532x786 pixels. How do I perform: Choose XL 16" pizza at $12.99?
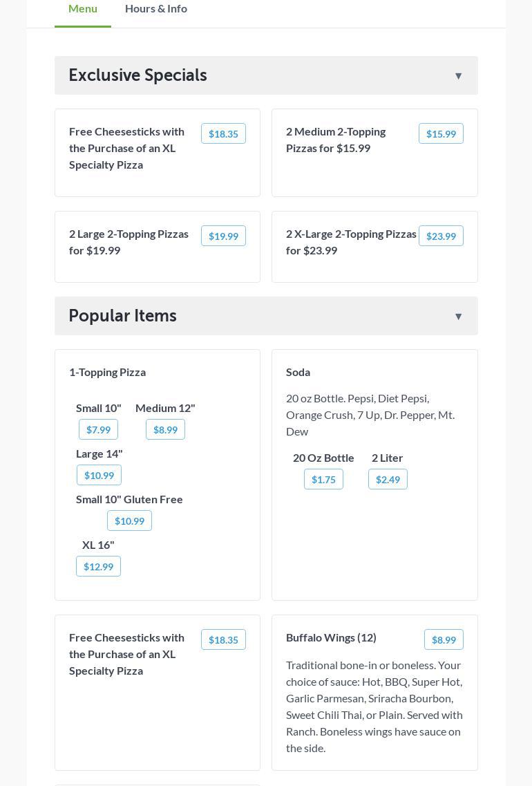[x=98, y=567]
